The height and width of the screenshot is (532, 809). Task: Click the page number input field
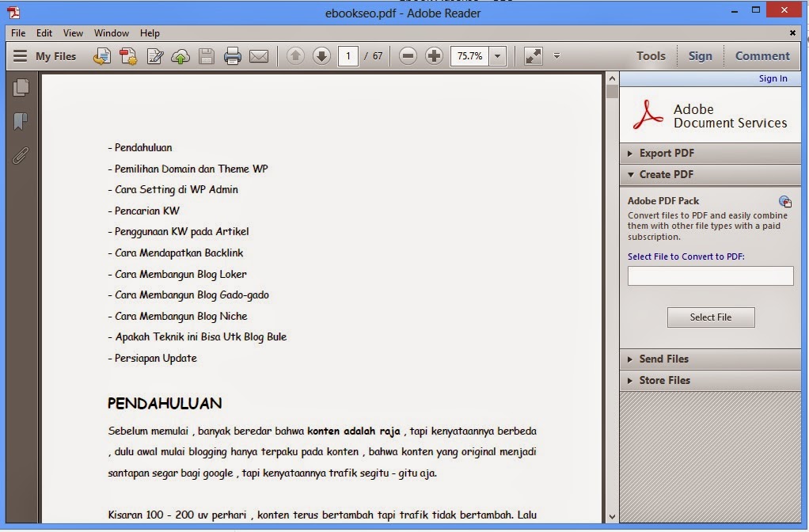coord(348,55)
